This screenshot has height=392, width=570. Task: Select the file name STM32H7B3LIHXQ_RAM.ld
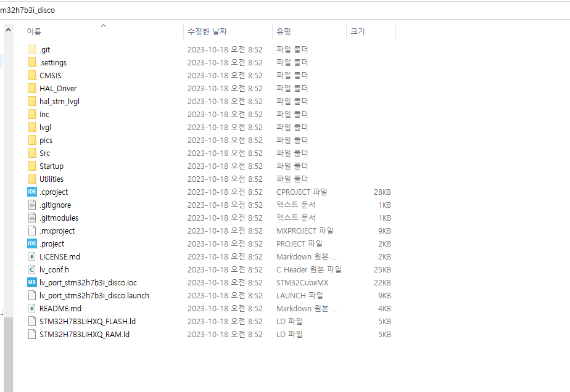click(85, 335)
